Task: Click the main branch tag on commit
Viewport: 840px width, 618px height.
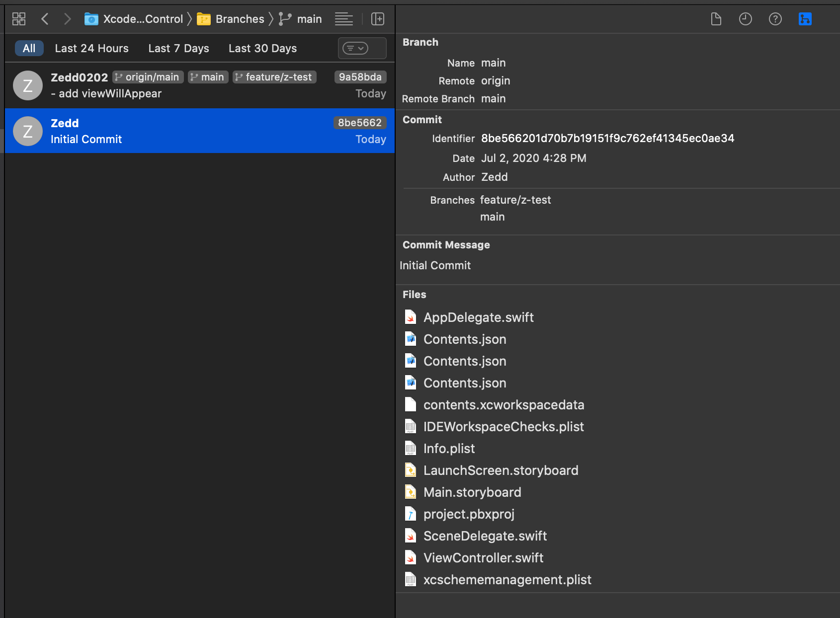Action: 208,77
